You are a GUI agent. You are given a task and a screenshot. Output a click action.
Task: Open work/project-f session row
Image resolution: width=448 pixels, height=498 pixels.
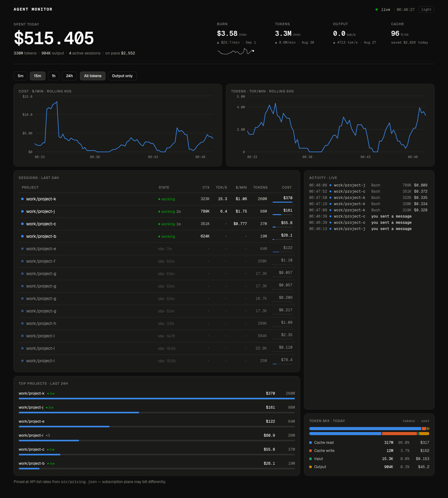[x=157, y=261]
